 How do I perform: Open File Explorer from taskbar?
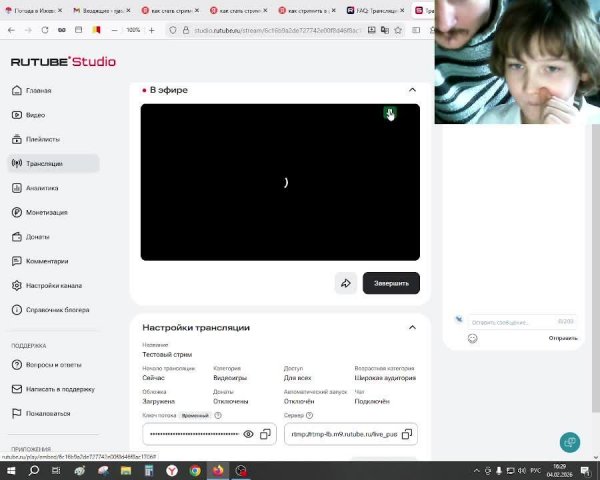pos(126,470)
